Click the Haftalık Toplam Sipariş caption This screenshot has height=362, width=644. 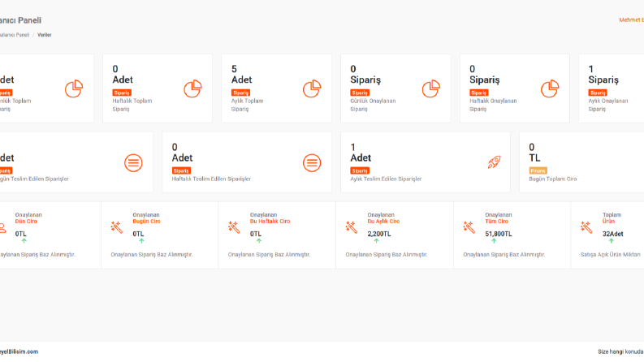132,105
